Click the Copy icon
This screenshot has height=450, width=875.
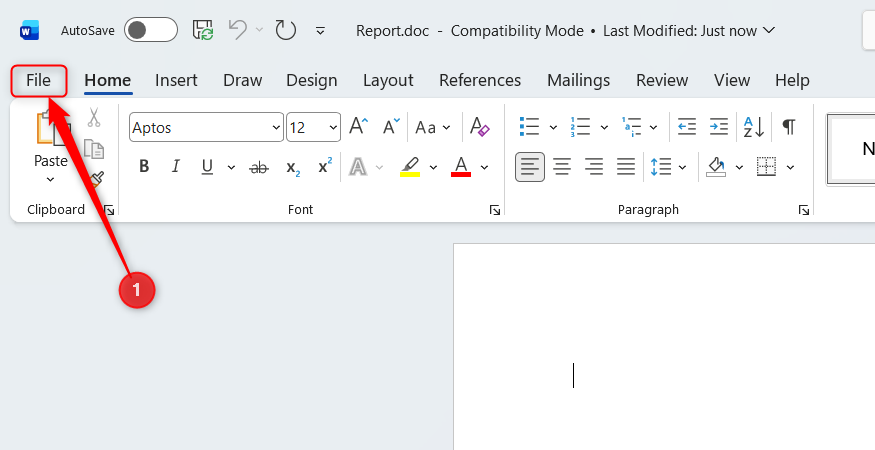click(94, 149)
